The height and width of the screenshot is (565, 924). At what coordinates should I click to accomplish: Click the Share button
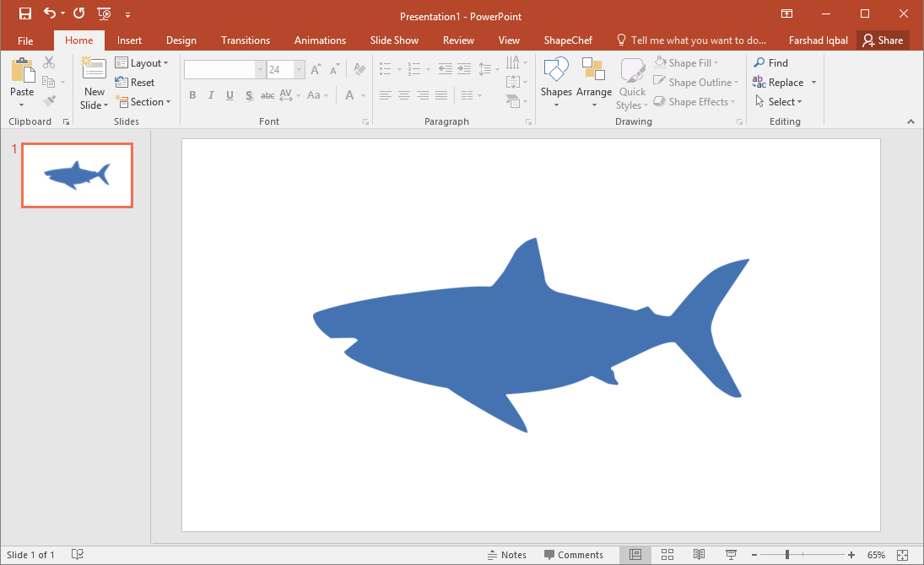[x=882, y=40]
